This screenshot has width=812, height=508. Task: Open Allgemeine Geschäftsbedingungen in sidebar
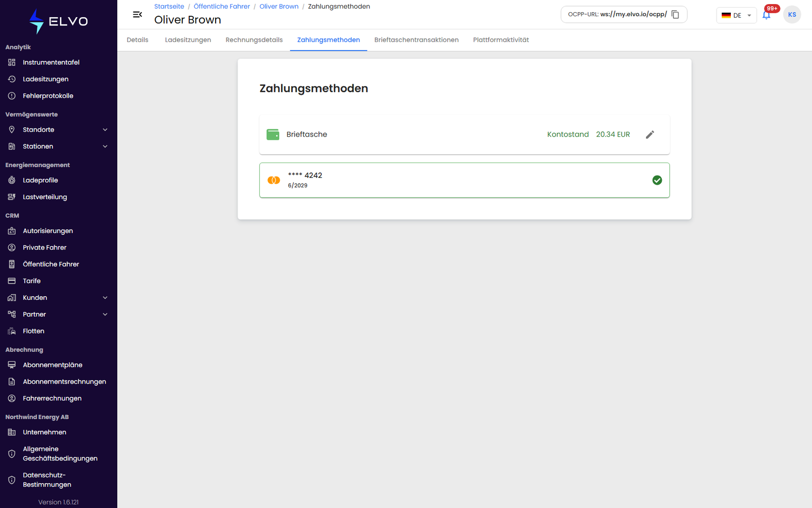[58, 454]
